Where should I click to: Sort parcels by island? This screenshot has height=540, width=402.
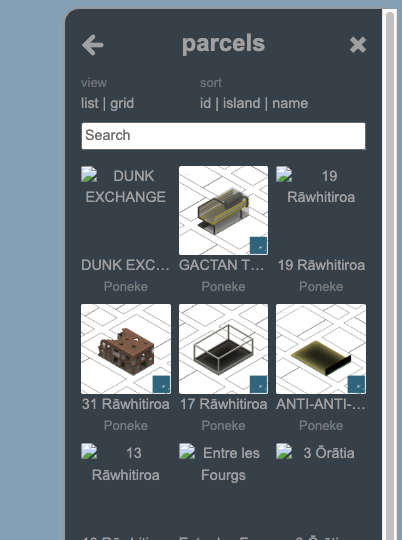pyautogui.click(x=241, y=103)
